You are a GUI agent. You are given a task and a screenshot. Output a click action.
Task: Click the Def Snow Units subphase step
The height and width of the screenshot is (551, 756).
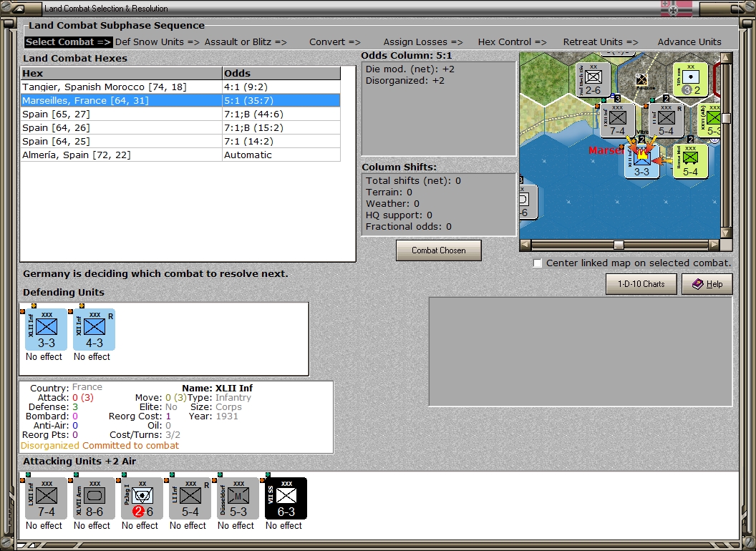[157, 42]
